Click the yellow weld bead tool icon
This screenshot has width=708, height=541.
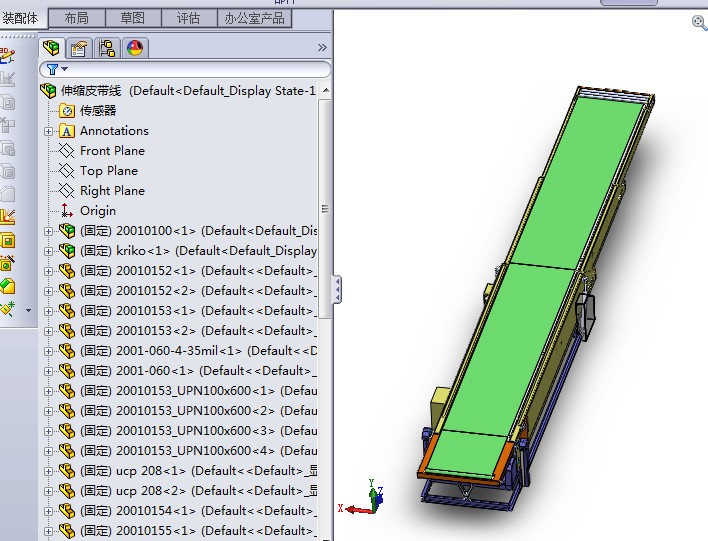(8, 217)
